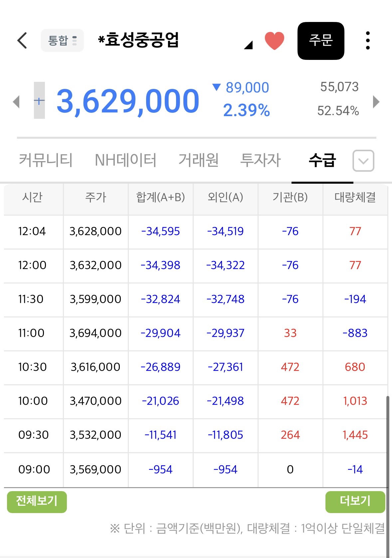Switch to the 커뮤니티 tab
Image resolution: width=392 pixels, height=558 pixels.
[x=46, y=160]
